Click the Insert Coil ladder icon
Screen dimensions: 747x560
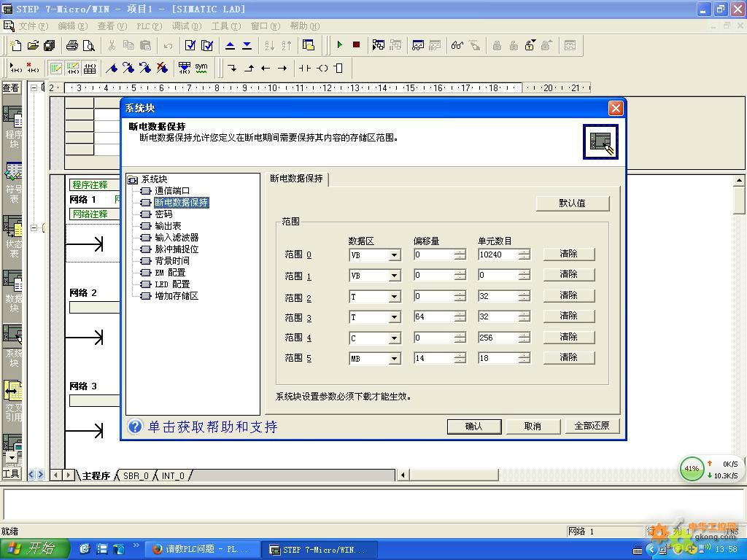point(322,68)
